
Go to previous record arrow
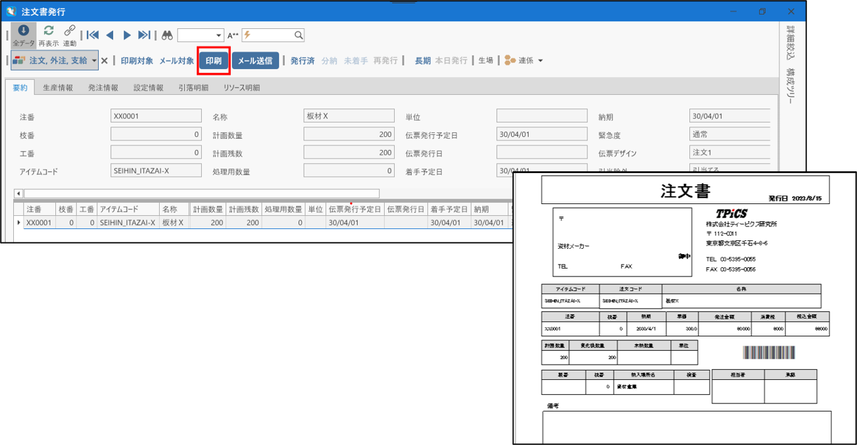click(x=110, y=35)
